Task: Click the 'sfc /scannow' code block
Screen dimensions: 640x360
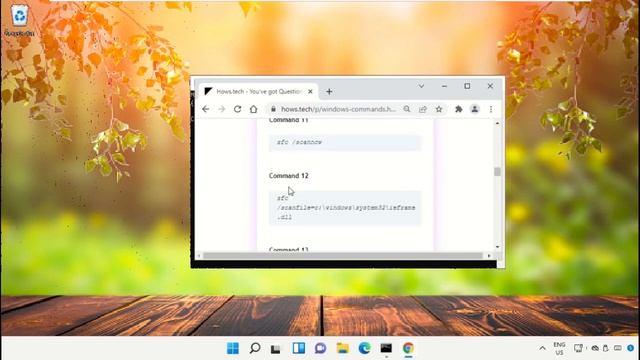Action: point(345,142)
